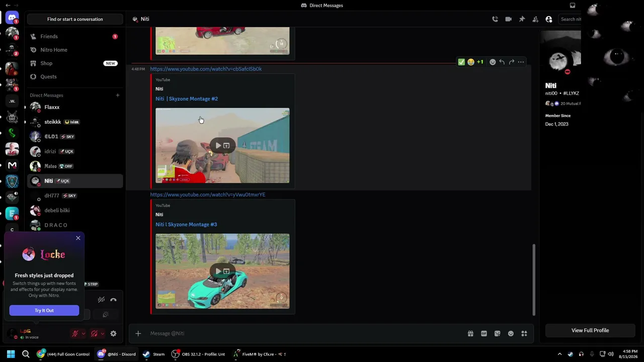Click the search field in the header
This screenshot has width=644, height=362.
[x=571, y=19]
